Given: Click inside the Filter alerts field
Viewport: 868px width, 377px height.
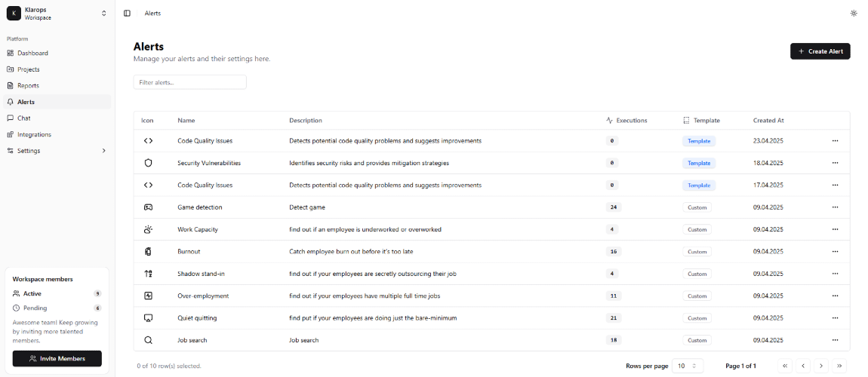Looking at the screenshot, I should [190, 82].
